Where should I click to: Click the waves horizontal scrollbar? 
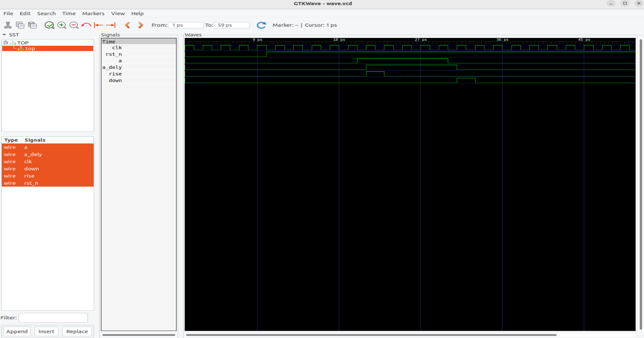point(371,334)
